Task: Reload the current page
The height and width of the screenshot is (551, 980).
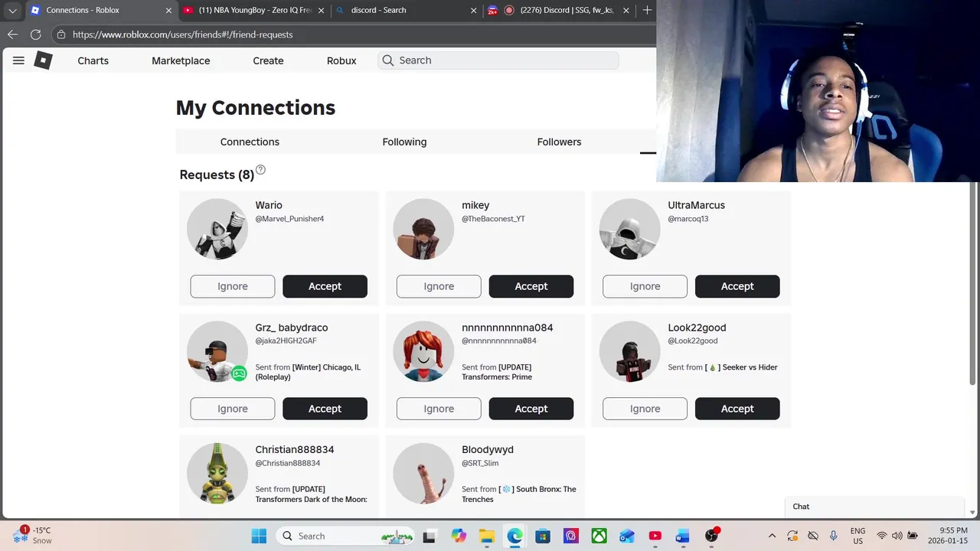Action: pyautogui.click(x=35, y=34)
